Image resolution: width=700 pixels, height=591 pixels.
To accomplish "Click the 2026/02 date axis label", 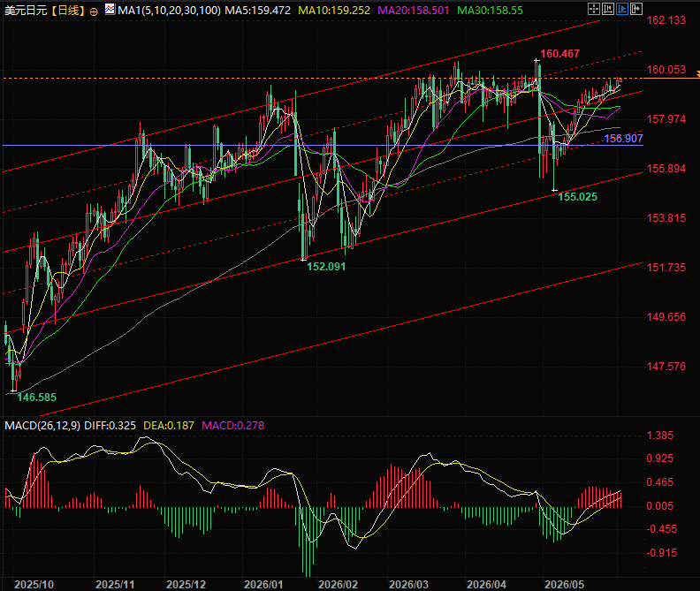I will 338,584.
